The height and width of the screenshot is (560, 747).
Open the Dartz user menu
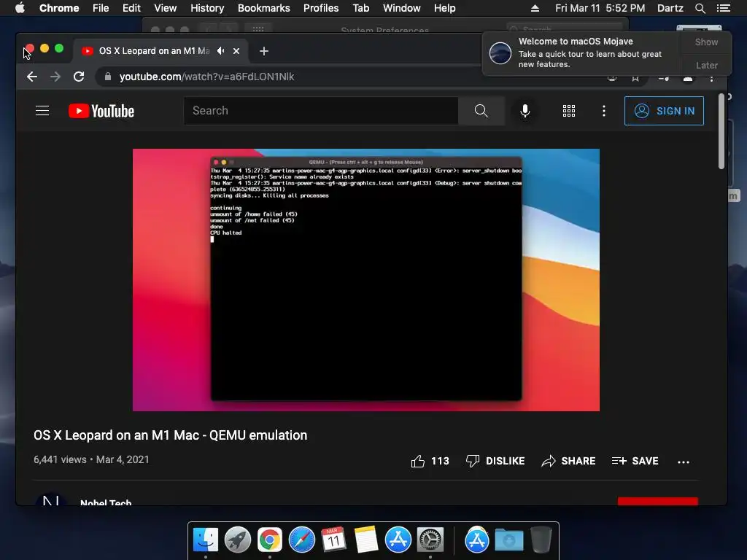pyautogui.click(x=670, y=8)
